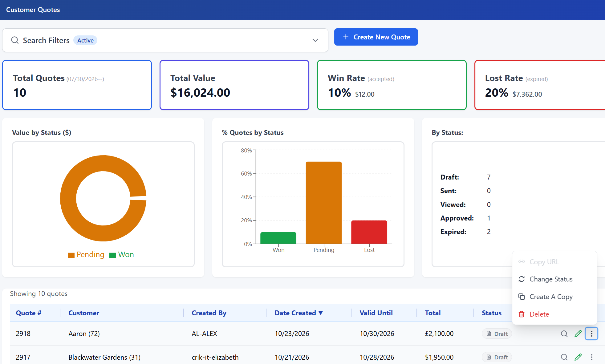Click Draft status badge for quote 2918
The width and height of the screenshot is (605, 364).
tap(497, 334)
